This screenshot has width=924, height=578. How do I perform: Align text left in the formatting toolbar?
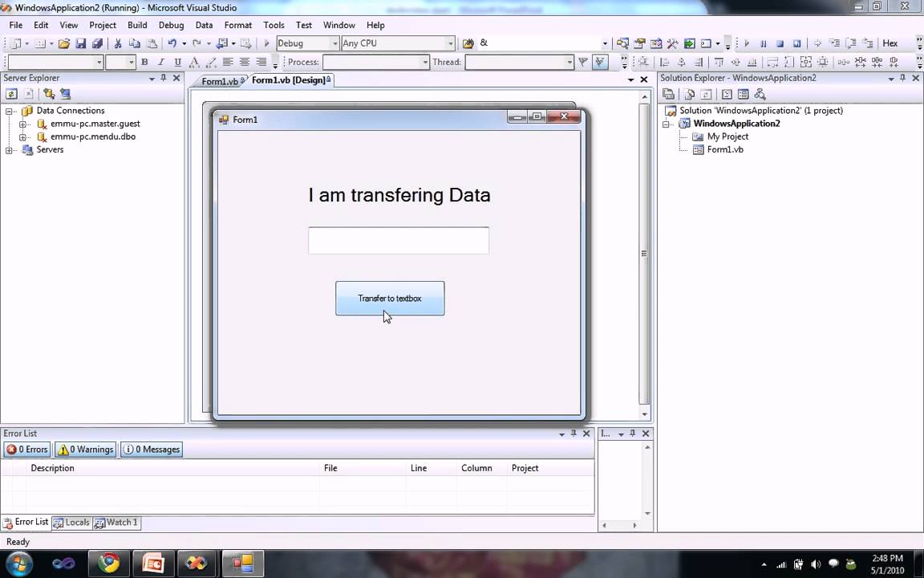pyautogui.click(x=228, y=62)
